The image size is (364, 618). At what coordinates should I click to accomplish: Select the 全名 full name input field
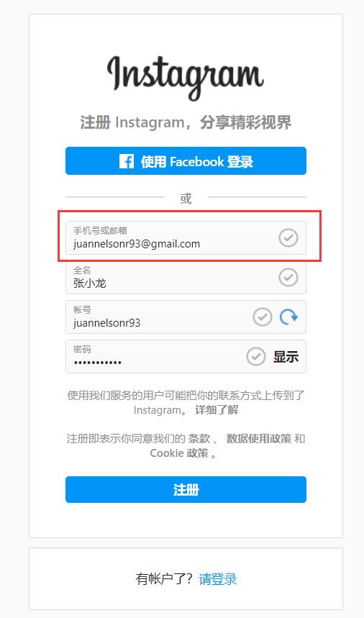tap(186, 277)
